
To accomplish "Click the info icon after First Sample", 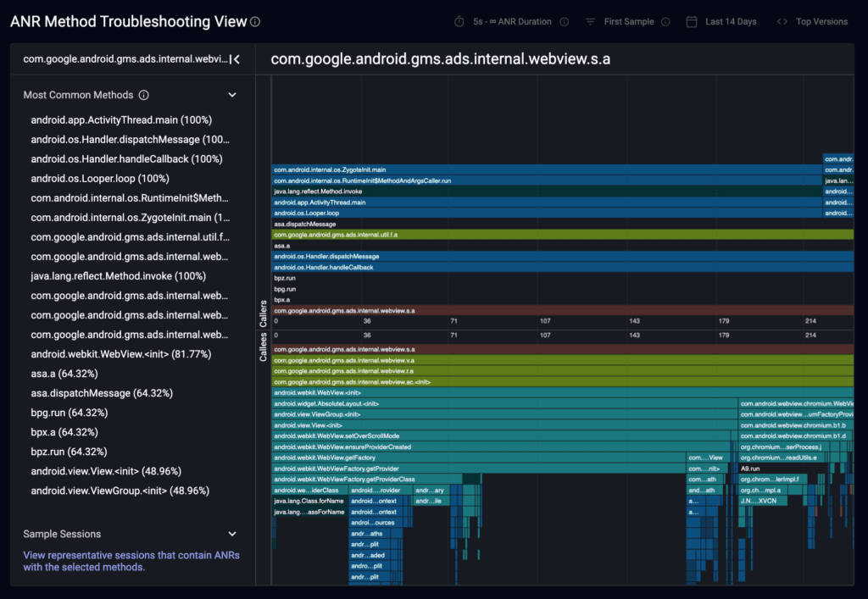I will (x=665, y=22).
